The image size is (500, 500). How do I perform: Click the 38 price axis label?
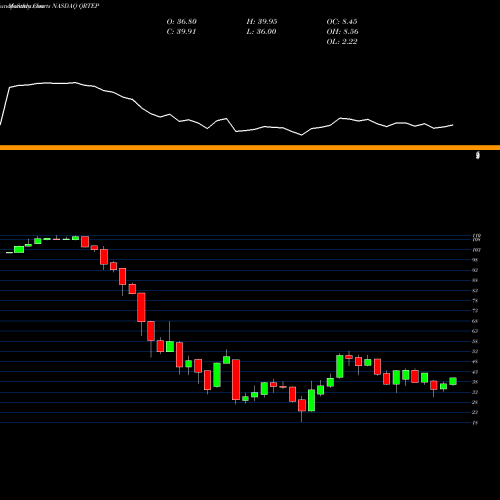[475, 382]
